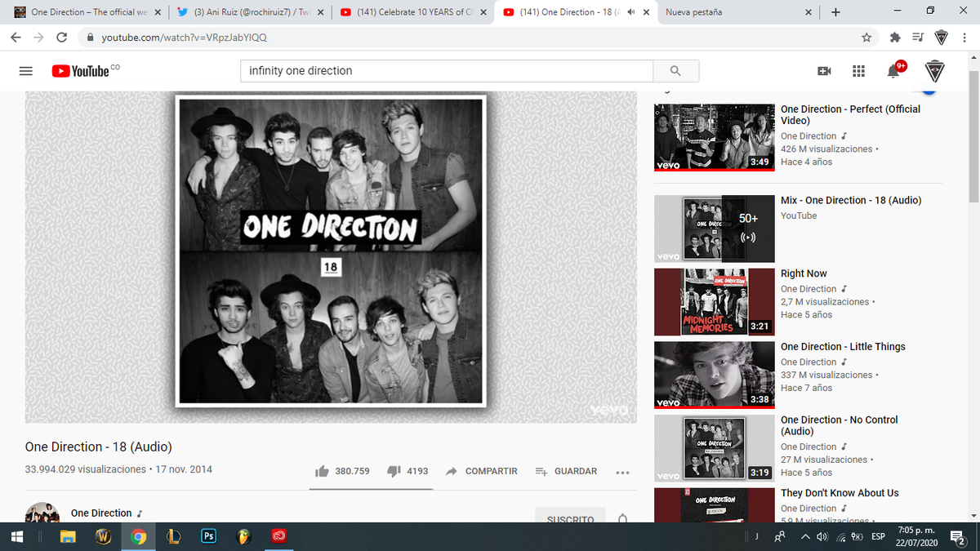Image resolution: width=980 pixels, height=551 pixels.
Task: Reload the page
Action: [62, 38]
